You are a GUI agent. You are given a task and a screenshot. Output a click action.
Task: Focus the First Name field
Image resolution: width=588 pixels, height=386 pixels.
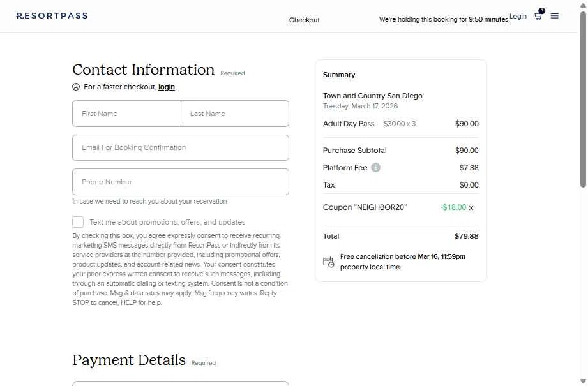tap(126, 114)
